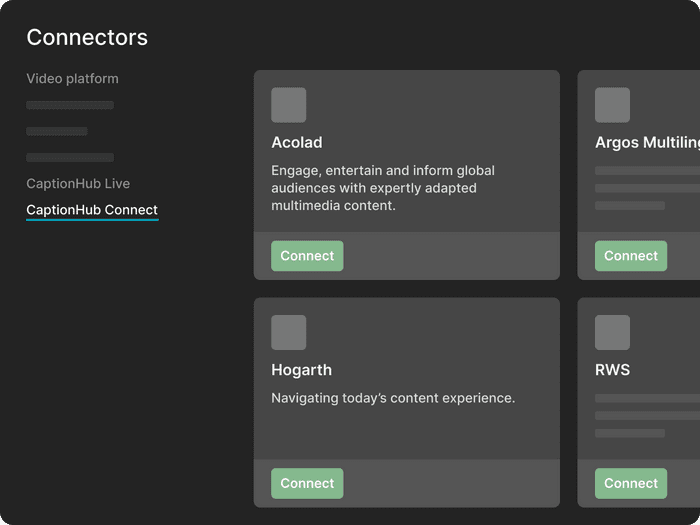Select the Video platform menu item
700x525 pixels.
click(x=72, y=79)
